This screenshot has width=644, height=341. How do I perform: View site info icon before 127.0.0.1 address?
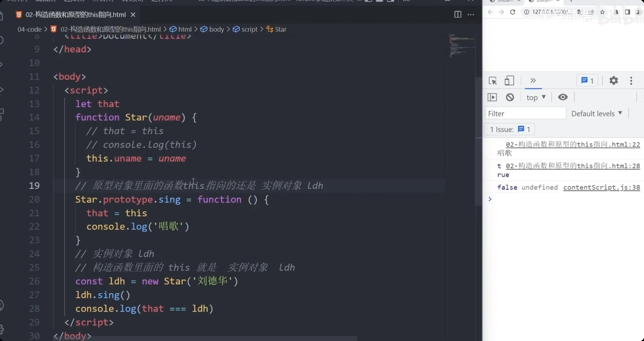coord(527,12)
